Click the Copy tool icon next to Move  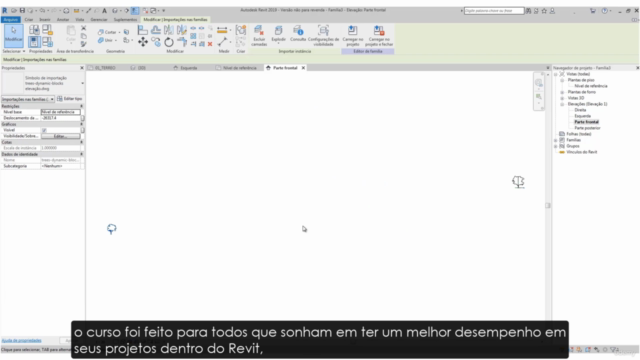(x=156, y=42)
